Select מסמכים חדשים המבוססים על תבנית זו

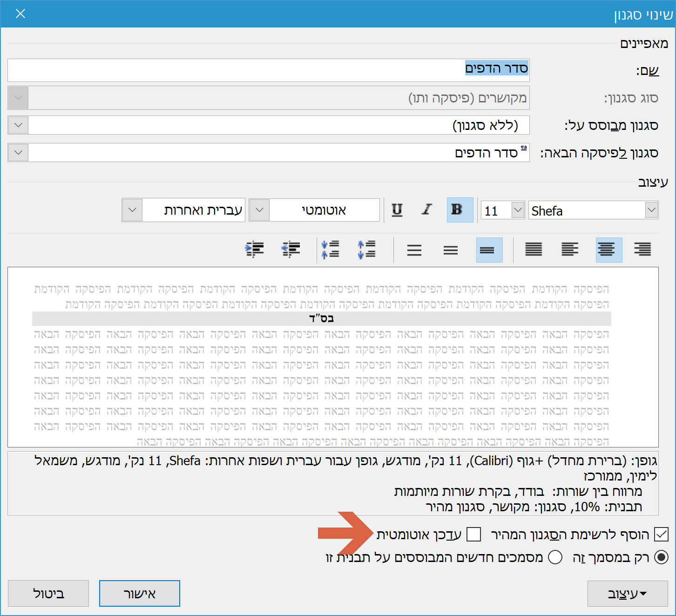tap(555, 557)
